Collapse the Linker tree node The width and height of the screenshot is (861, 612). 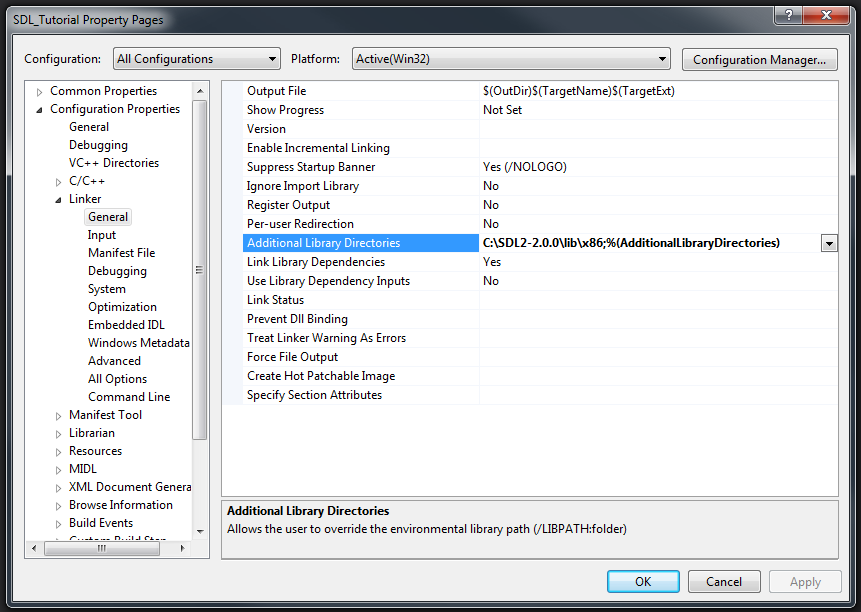(x=59, y=200)
